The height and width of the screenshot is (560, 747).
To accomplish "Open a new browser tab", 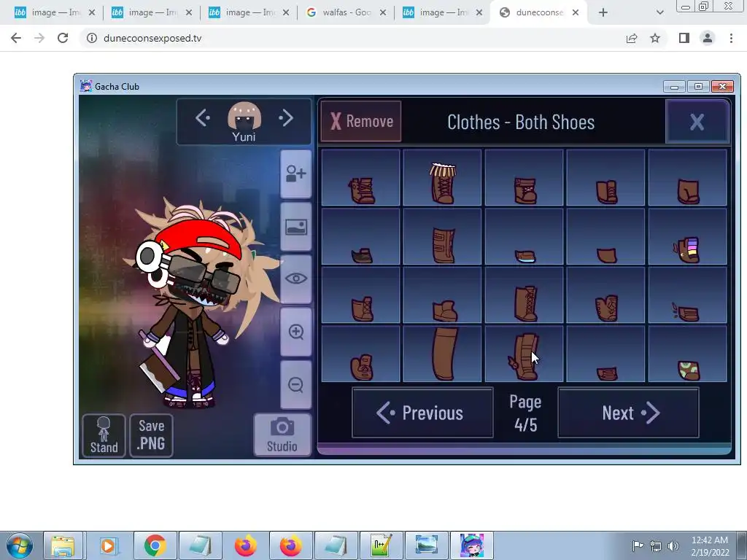I will [603, 13].
